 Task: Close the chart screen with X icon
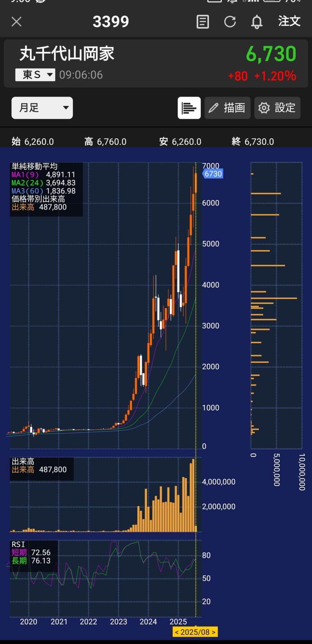pyautogui.click(x=16, y=22)
